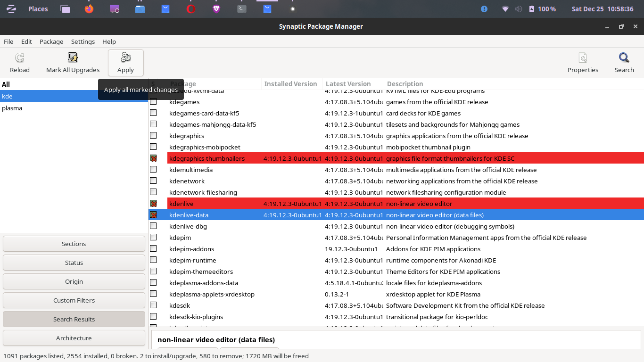The image size is (644, 362).
Task: Launch Firefox from the top panel
Action: (x=89, y=9)
